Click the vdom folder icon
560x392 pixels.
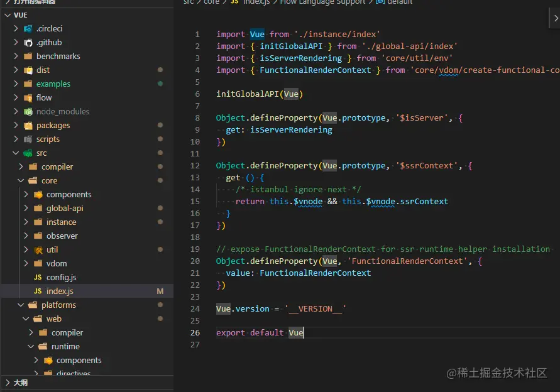pos(38,264)
